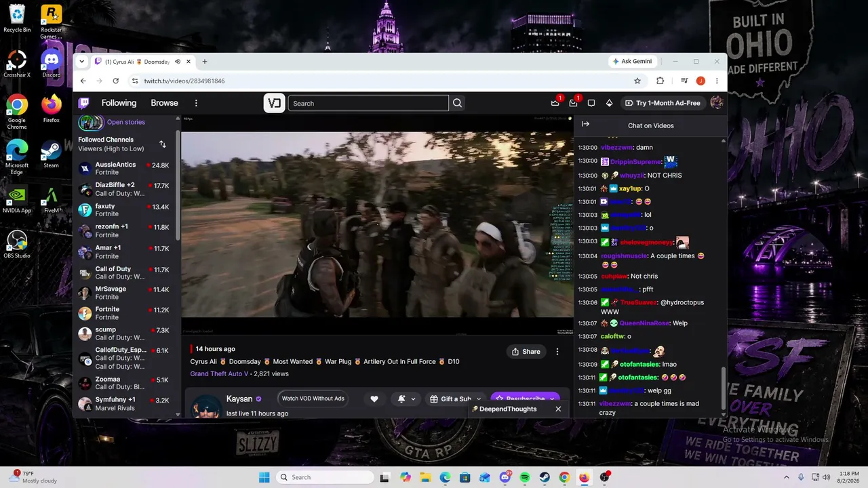Reload the page in Chrome

[116, 81]
